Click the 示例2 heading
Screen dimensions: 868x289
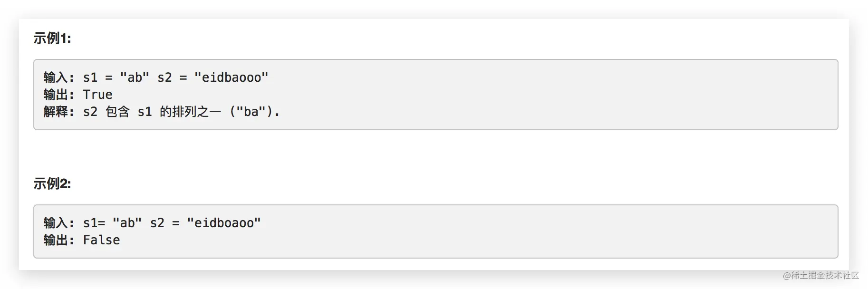pyautogui.click(x=52, y=183)
